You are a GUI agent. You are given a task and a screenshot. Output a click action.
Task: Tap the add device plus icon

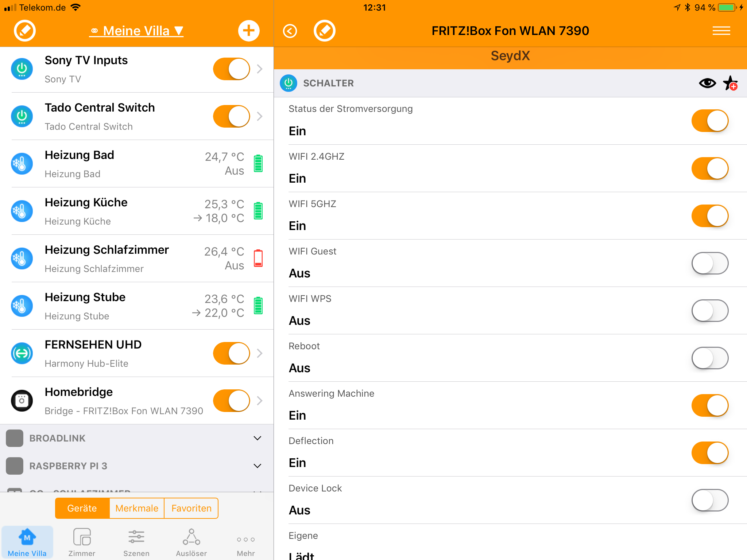click(249, 31)
